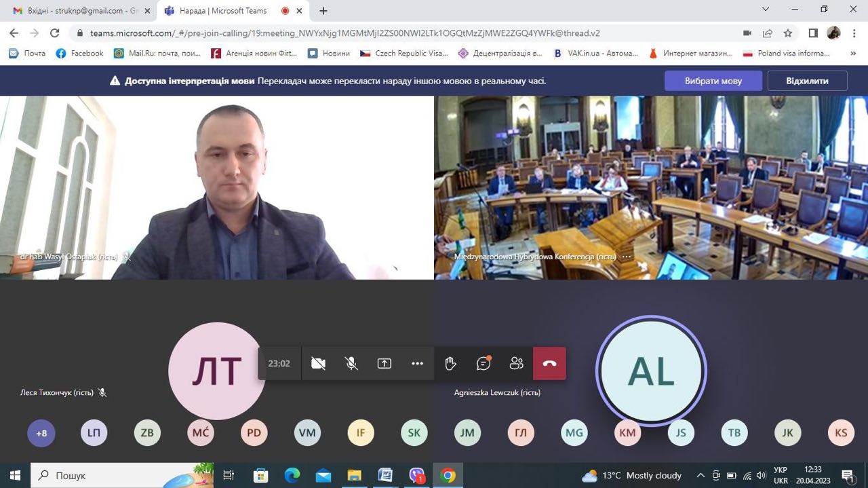Expand the +8 additional participants overflow

(x=41, y=433)
